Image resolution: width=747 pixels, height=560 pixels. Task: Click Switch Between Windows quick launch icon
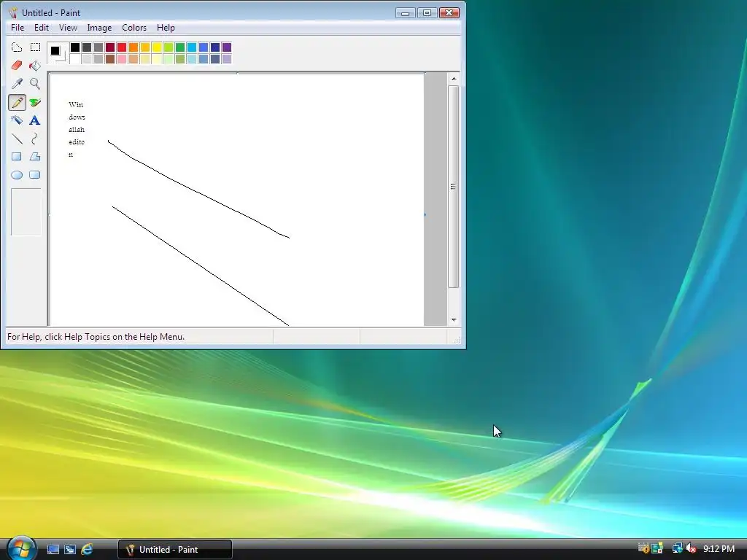pos(70,549)
